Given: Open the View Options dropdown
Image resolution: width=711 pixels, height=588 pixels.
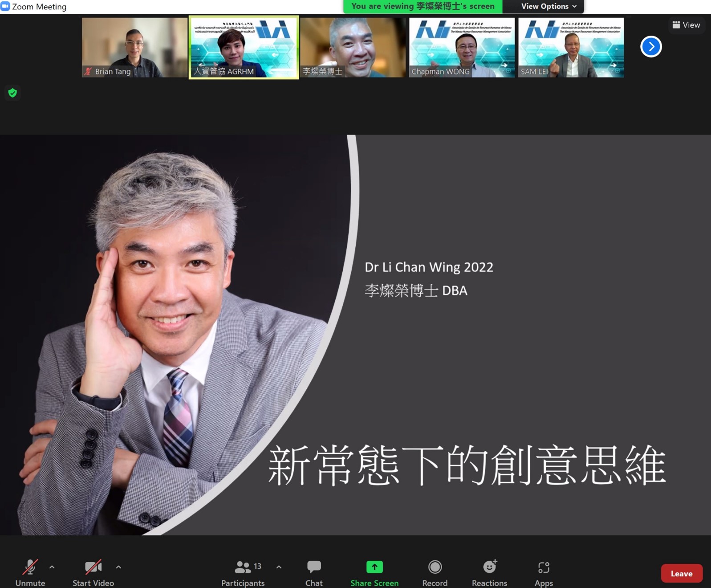Looking at the screenshot, I should [548, 6].
